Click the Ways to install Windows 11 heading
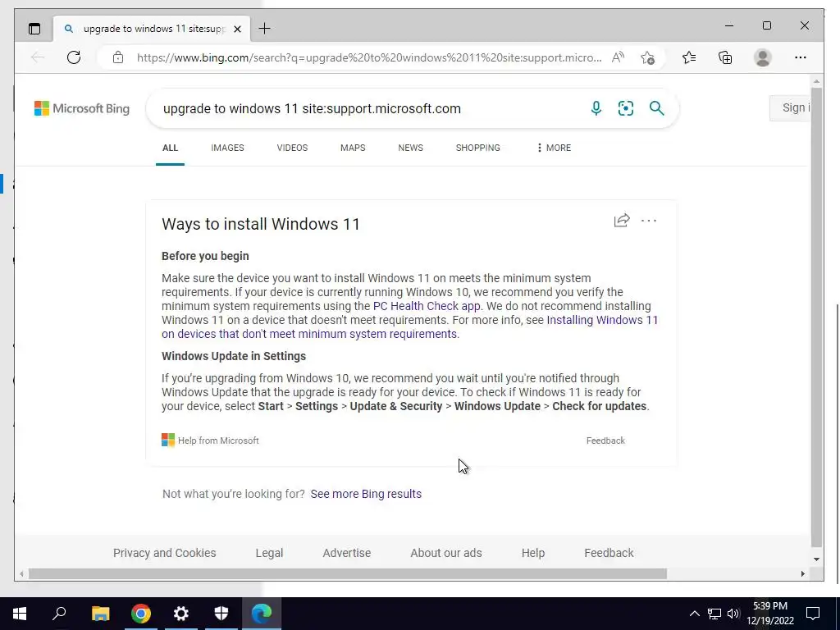Image resolution: width=840 pixels, height=630 pixels. coord(261,224)
